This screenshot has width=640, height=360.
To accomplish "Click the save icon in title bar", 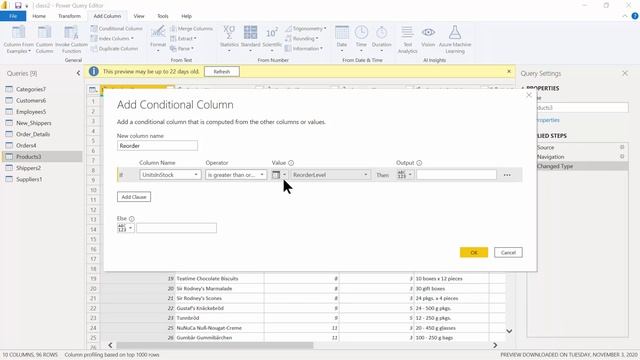I will pyautogui.click(x=18, y=5).
